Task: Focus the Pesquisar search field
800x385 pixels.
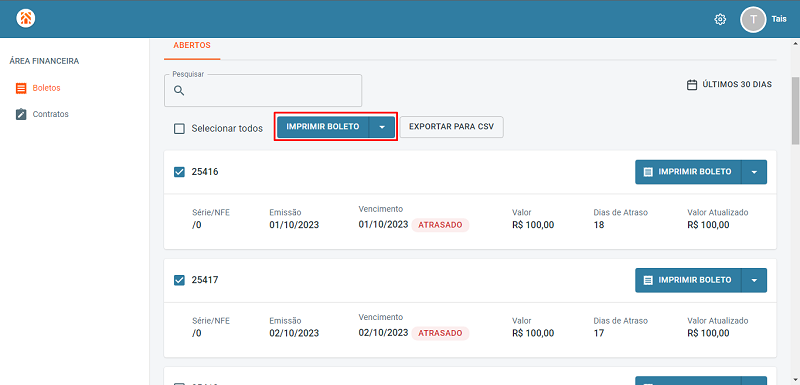Action: [x=263, y=91]
